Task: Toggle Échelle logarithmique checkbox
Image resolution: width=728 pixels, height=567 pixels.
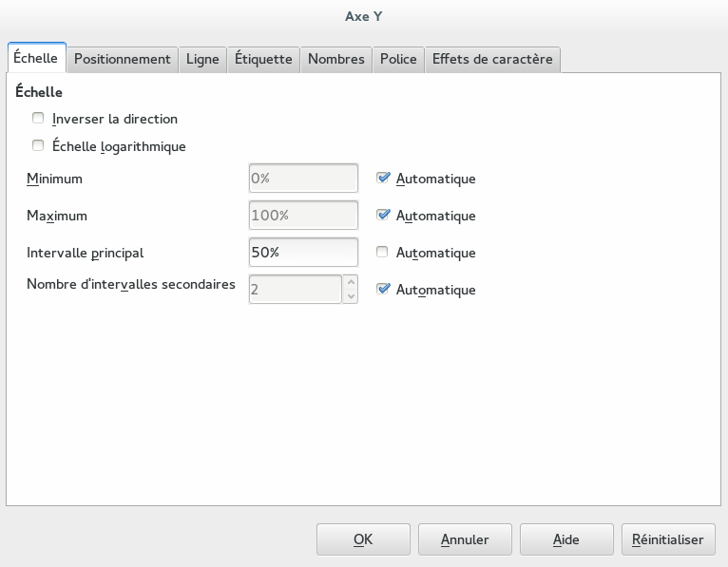Action: [x=38, y=146]
